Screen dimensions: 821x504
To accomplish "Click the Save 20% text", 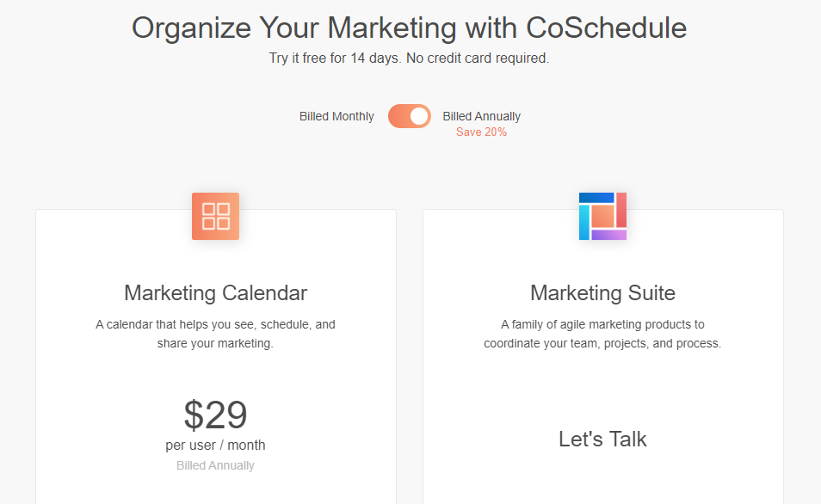I will click(481, 132).
